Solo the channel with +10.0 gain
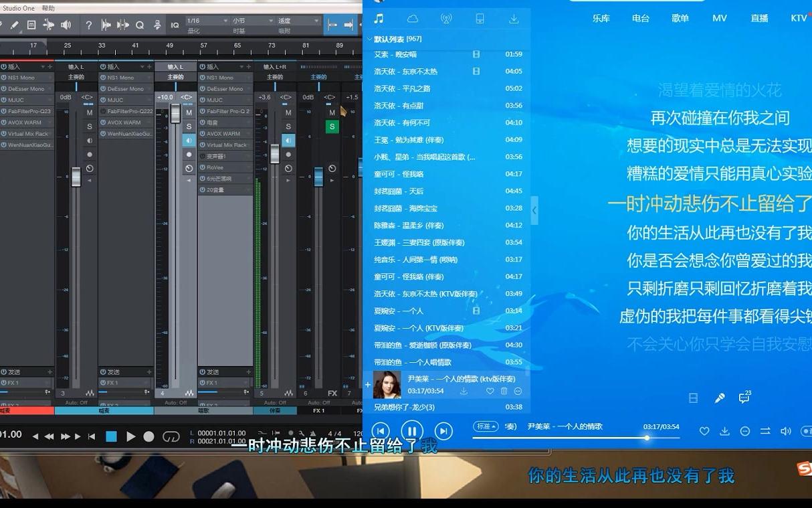Viewport: 812px width, 508px height. click(x=189, y=126)
